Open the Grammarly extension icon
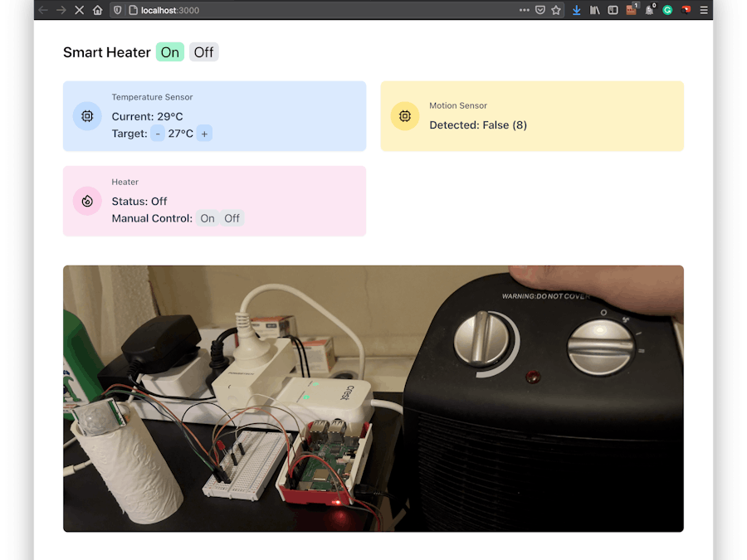747x560 pixels. click(x=667, y=10)
